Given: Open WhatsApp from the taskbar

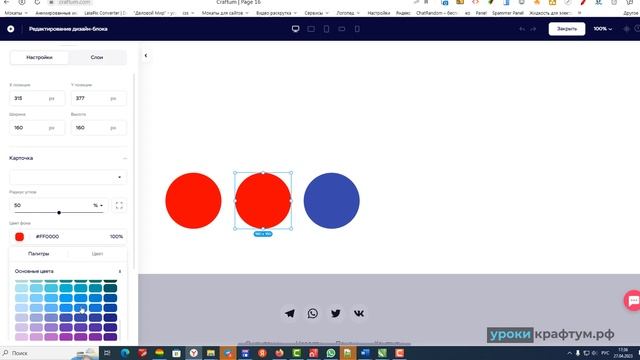Looking at the screenshot, I should (331, 353).
